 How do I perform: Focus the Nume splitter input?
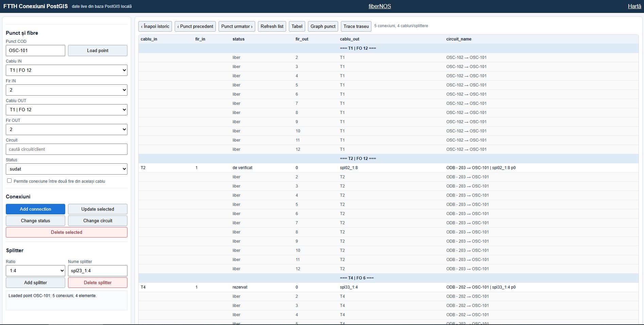click(98, 271)
